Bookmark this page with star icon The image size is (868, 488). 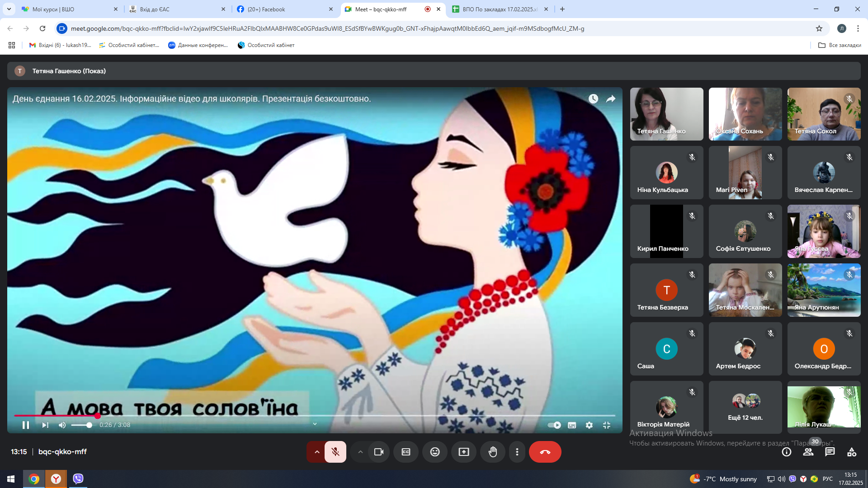[x=819, y=28]
